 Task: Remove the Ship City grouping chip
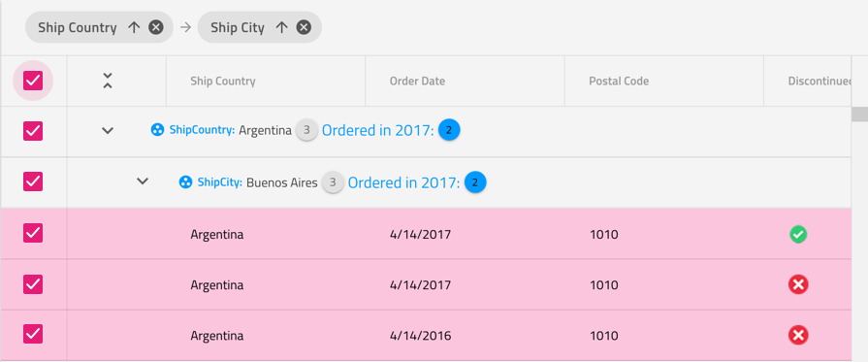(304, 27)
